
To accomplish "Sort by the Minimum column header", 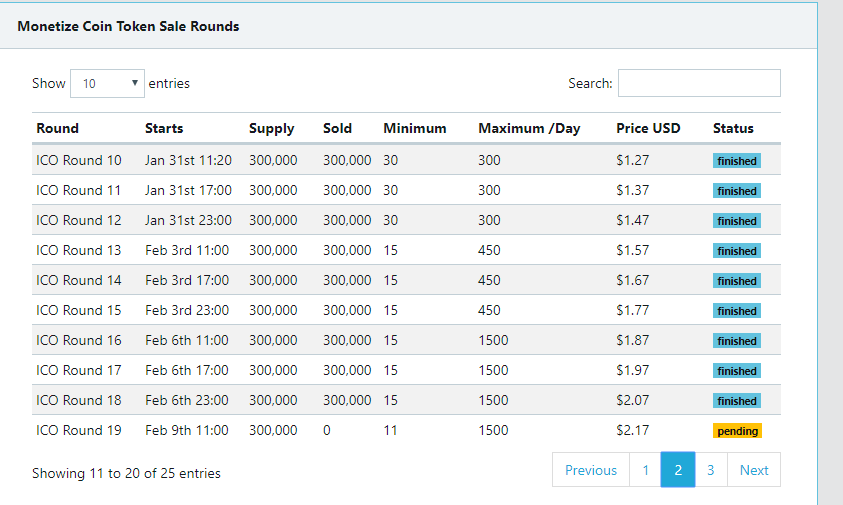I will click(415, 128).
